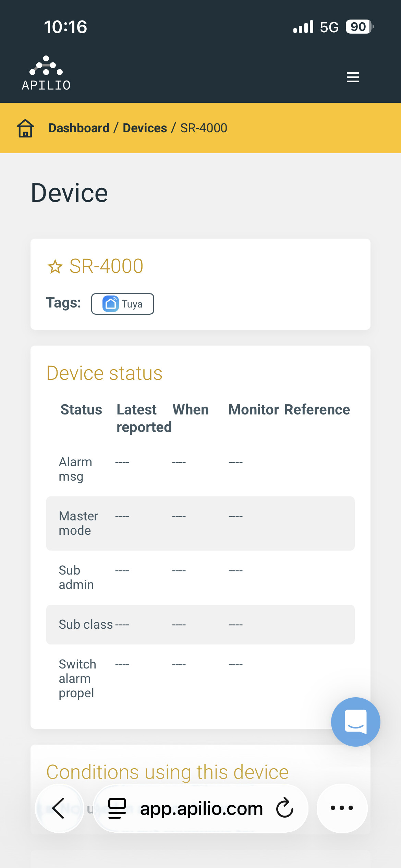Navigate to Devices breadcrumb link

145,128
